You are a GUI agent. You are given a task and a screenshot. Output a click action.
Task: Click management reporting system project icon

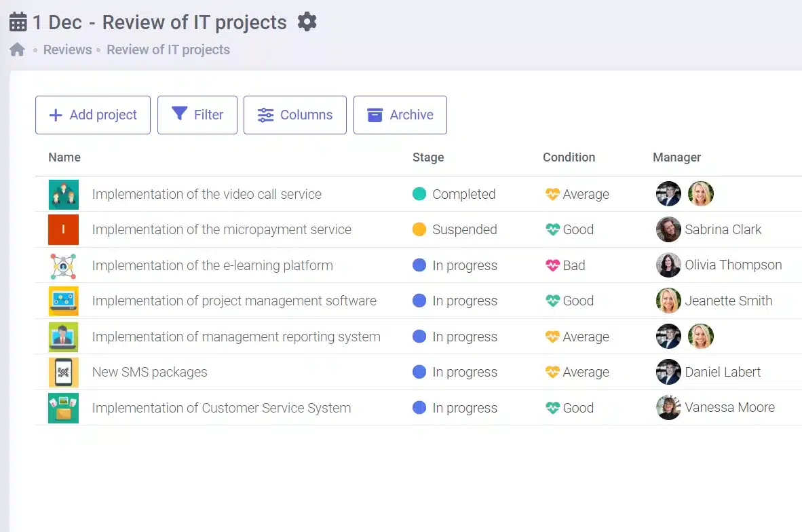pos(63,337)
